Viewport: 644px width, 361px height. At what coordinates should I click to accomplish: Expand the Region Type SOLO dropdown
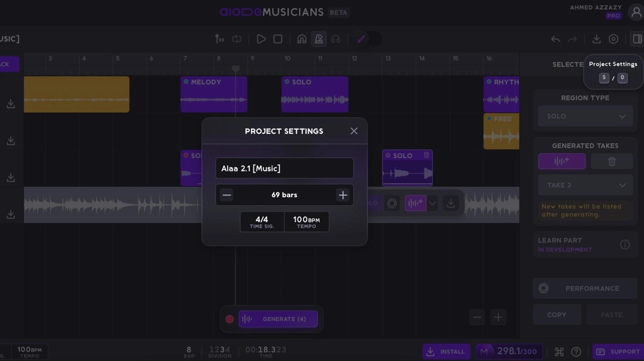[585, 116]
